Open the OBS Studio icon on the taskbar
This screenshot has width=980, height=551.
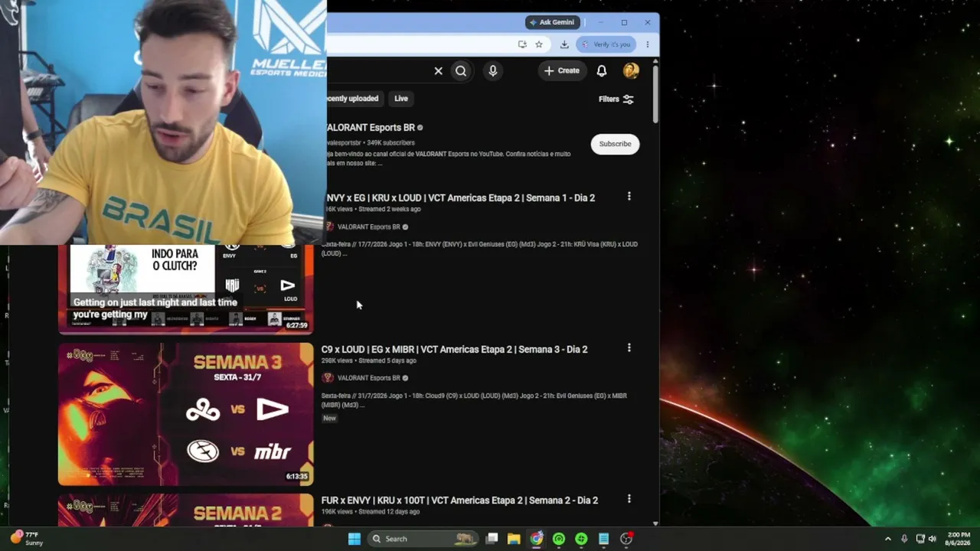626,539
